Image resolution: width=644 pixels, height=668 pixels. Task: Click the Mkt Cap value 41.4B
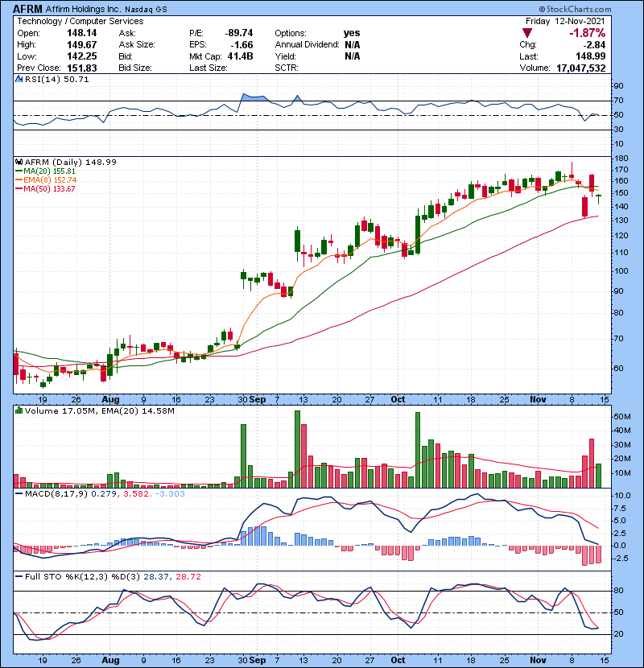pos(241,56)
